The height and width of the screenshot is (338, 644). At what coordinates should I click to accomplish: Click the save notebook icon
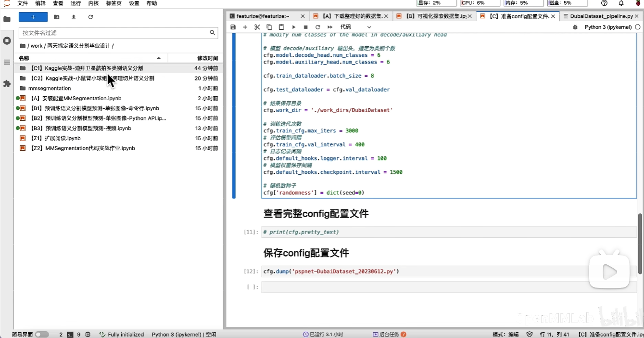233,27
